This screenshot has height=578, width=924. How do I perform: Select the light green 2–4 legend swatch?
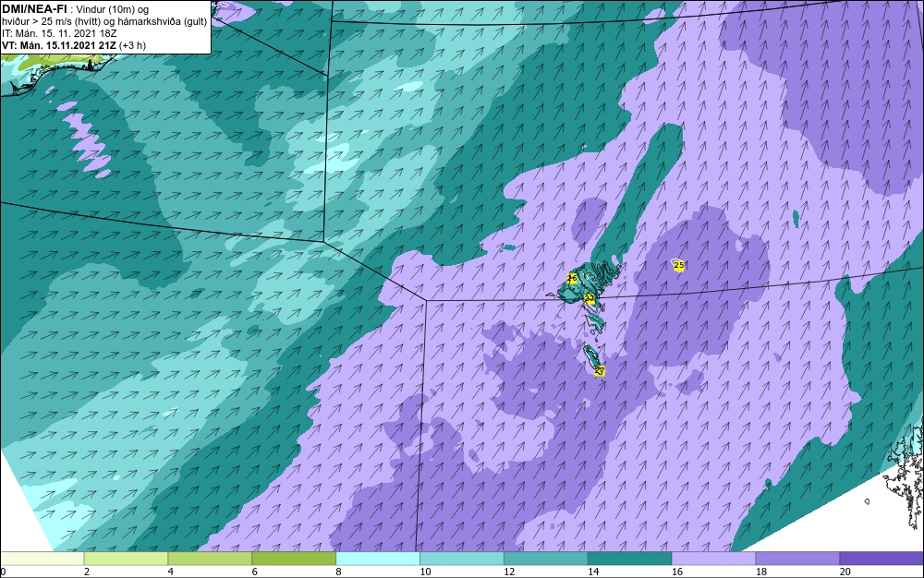click(x=126, y=559)
